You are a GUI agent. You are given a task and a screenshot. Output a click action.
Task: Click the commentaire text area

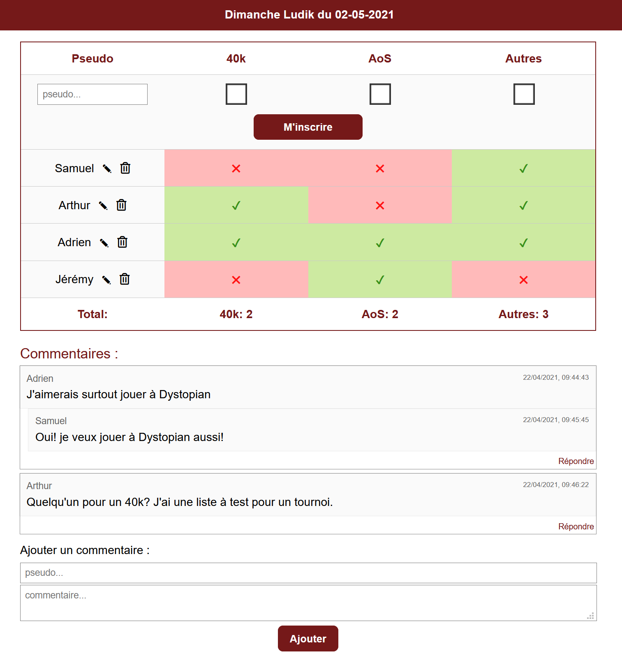308,603
